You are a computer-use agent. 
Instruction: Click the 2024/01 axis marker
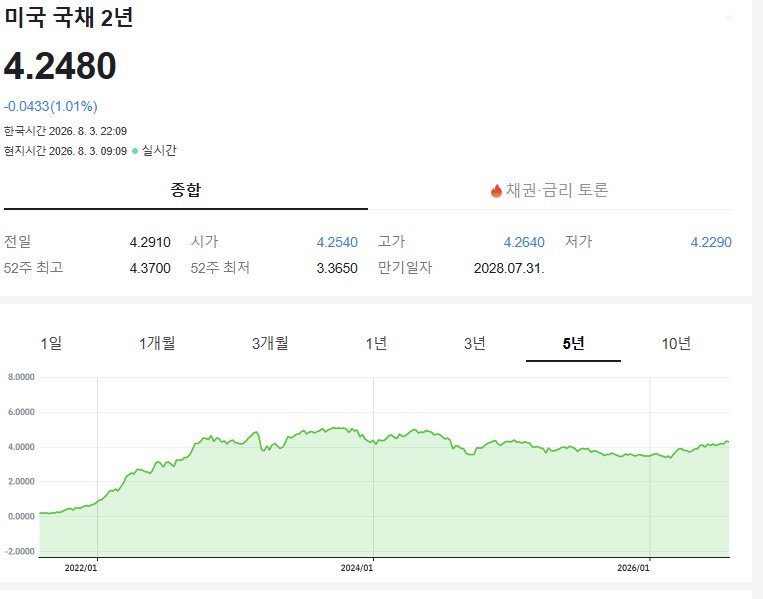(357, 568)
